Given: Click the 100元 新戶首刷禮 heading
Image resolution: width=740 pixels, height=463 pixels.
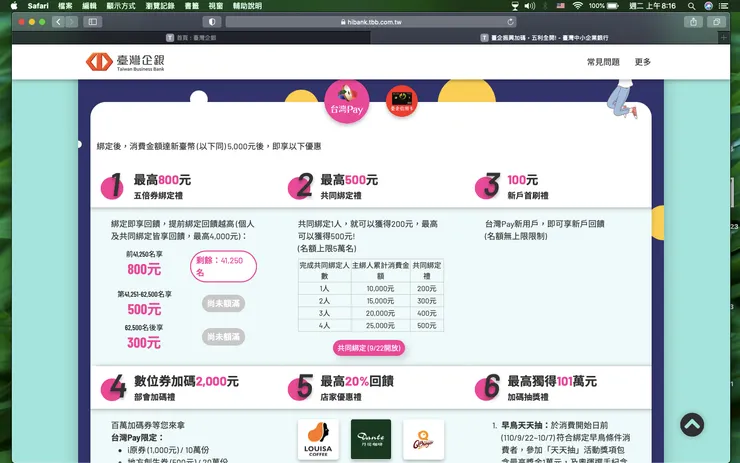Looking at the screenshot, I should tap(528, 187).
